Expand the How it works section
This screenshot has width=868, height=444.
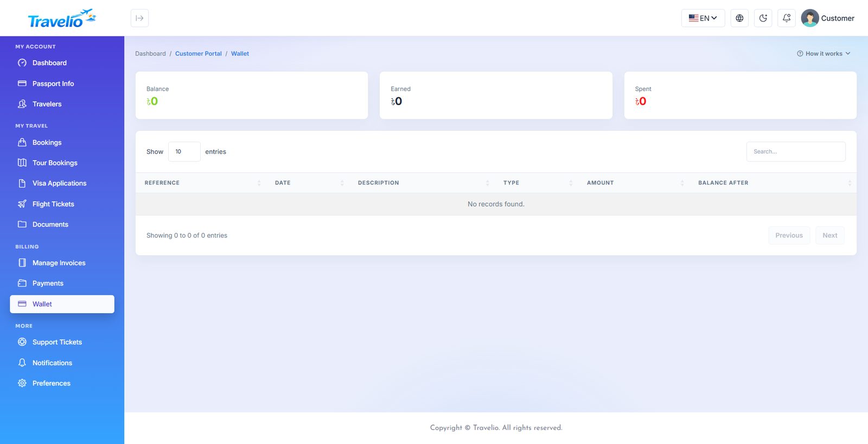tap(824, 54)
